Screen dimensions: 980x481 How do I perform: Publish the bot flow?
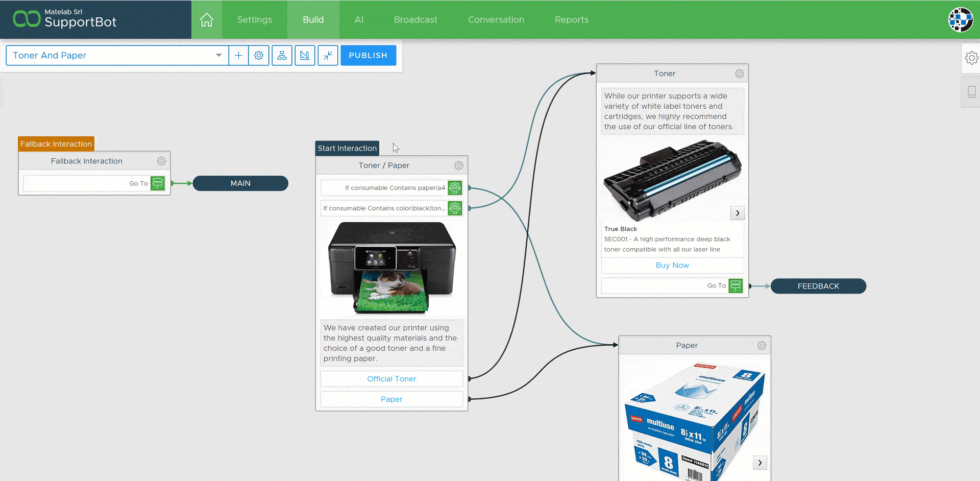(x=368, y=55)
